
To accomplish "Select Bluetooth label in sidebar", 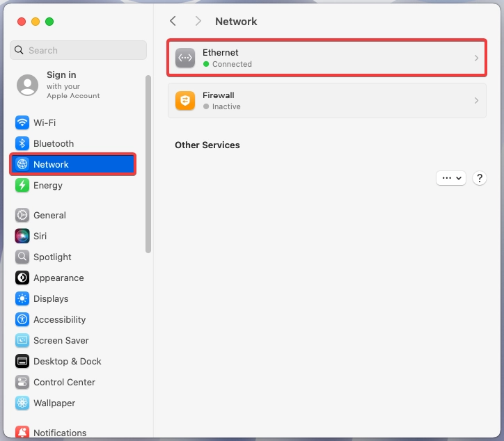I will click(54, 143).
